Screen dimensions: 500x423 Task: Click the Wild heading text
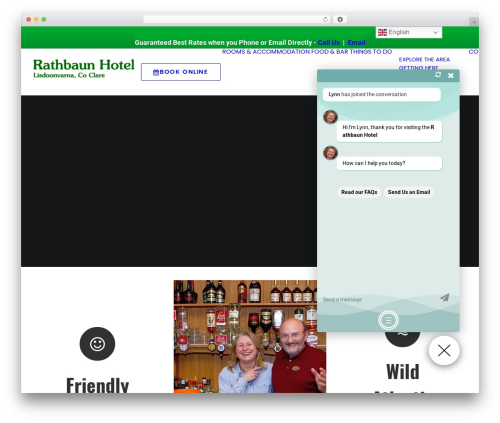click(403, 372)
